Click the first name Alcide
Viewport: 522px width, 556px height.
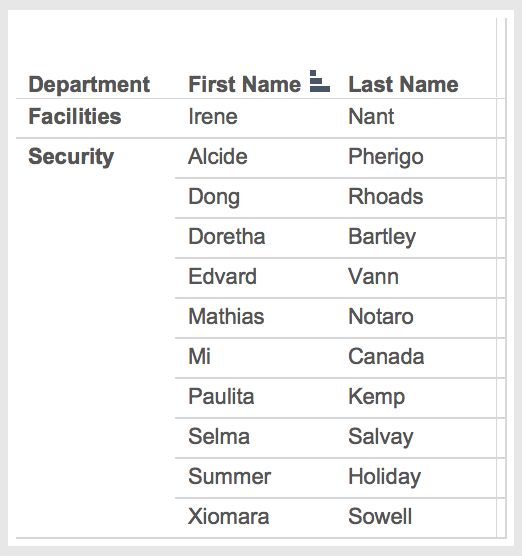click(x=218, y=156)
